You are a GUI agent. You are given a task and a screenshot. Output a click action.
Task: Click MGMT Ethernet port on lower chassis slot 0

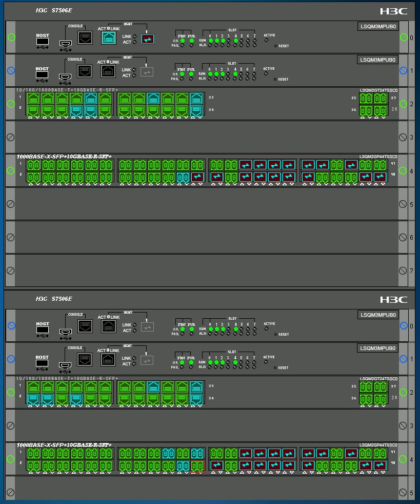pyautogui.click(x=109, y=326)
